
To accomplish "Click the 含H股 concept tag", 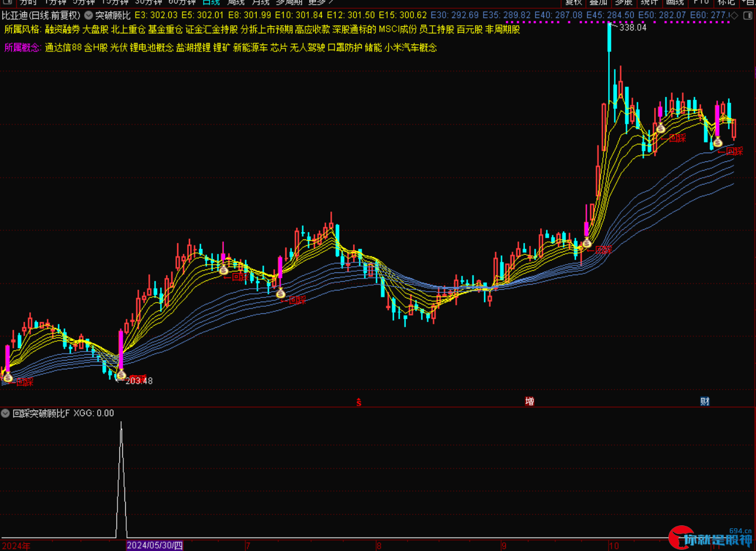I will [96, 48].
